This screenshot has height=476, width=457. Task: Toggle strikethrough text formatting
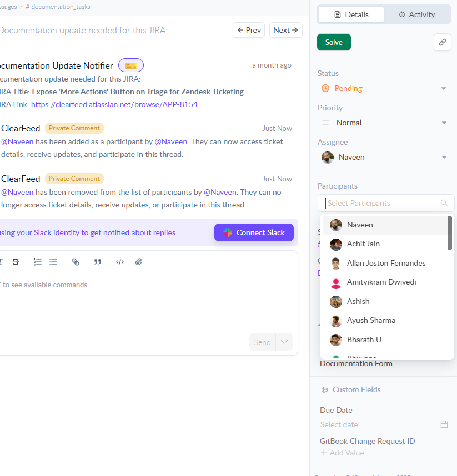[x=16, y=262]
